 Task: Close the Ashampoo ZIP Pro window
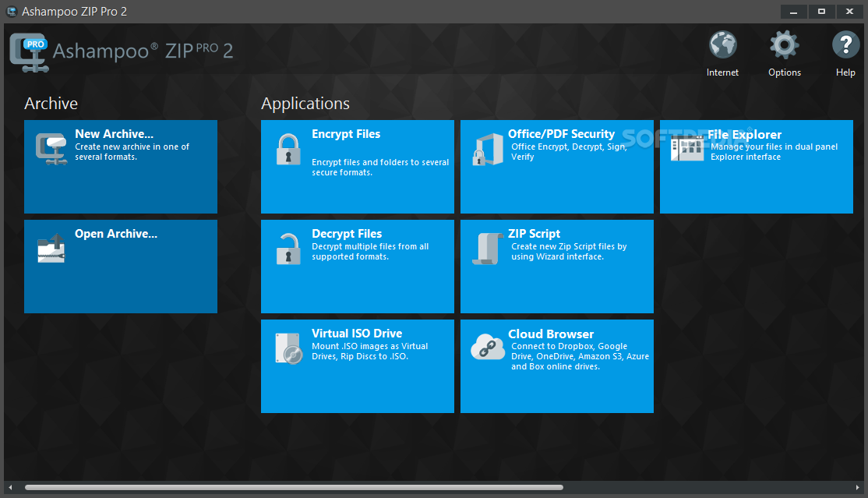(850, 12)
